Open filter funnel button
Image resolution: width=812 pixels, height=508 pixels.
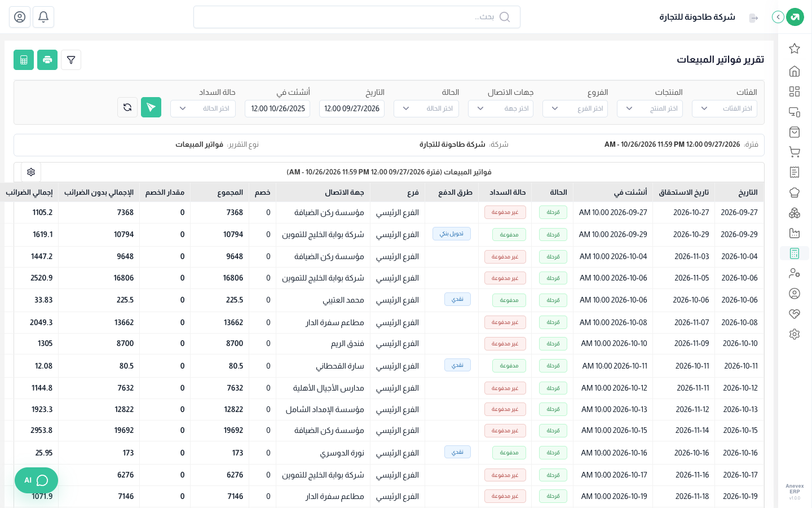point(71,60)
